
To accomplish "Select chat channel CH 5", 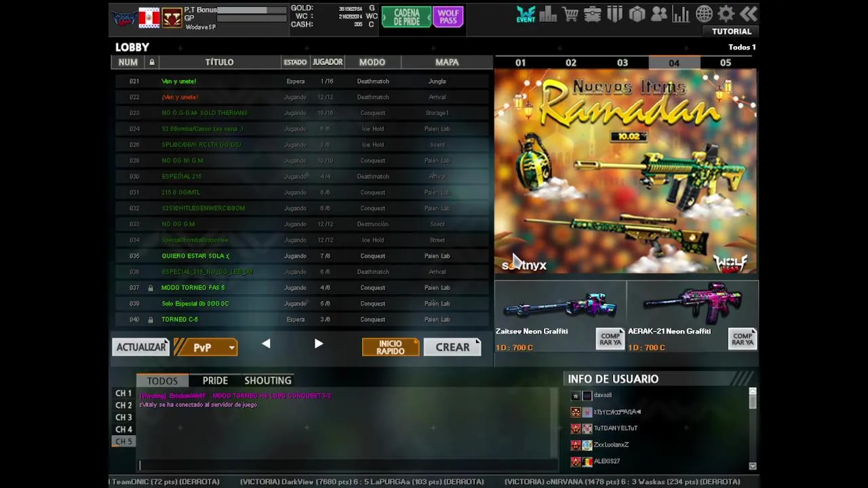I will click(123, 442).
